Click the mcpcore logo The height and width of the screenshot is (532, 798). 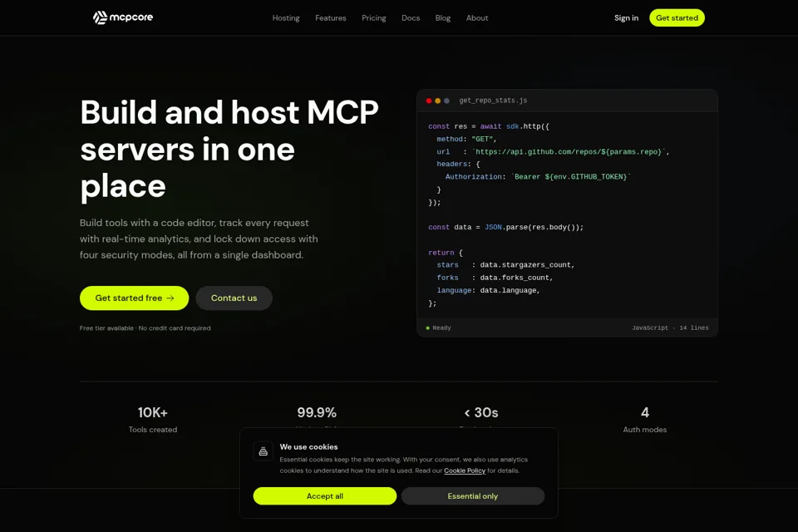(123, 17)
